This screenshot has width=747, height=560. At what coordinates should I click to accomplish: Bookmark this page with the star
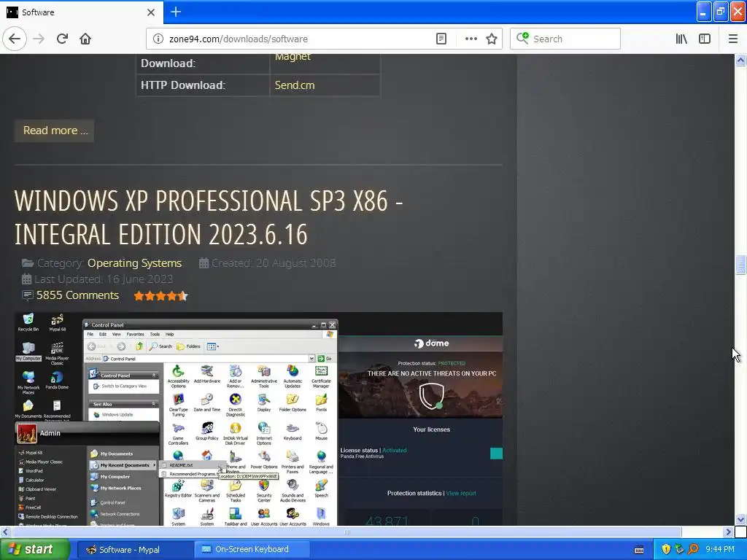point(492,39)
